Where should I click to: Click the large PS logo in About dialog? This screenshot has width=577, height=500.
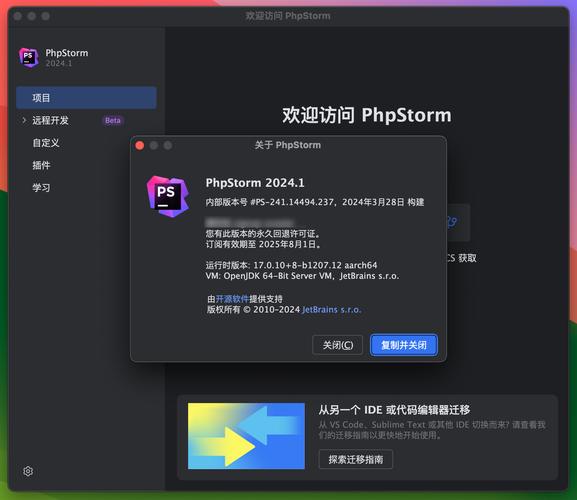coord(168,196)
